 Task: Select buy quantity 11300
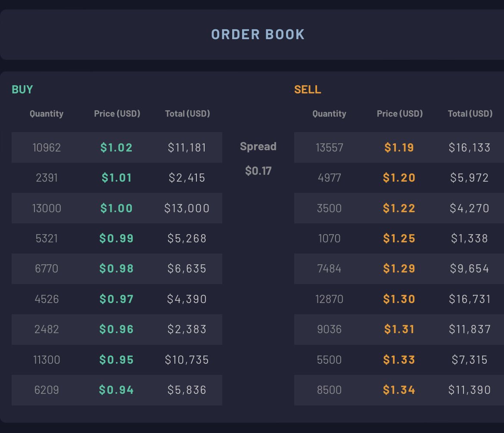click(47, 360)
